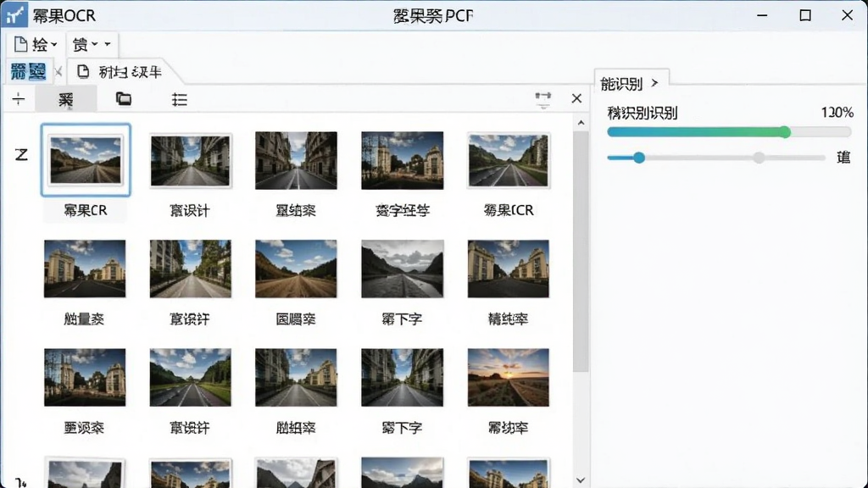The height and width of the screenshot is (488, 868).
Task: Switch to the second tab with document icon
Action: 120,72
